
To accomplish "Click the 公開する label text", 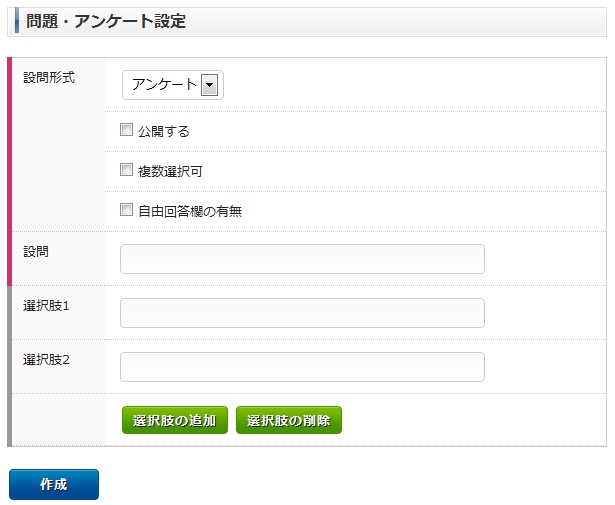I will (x=164, y=131).
